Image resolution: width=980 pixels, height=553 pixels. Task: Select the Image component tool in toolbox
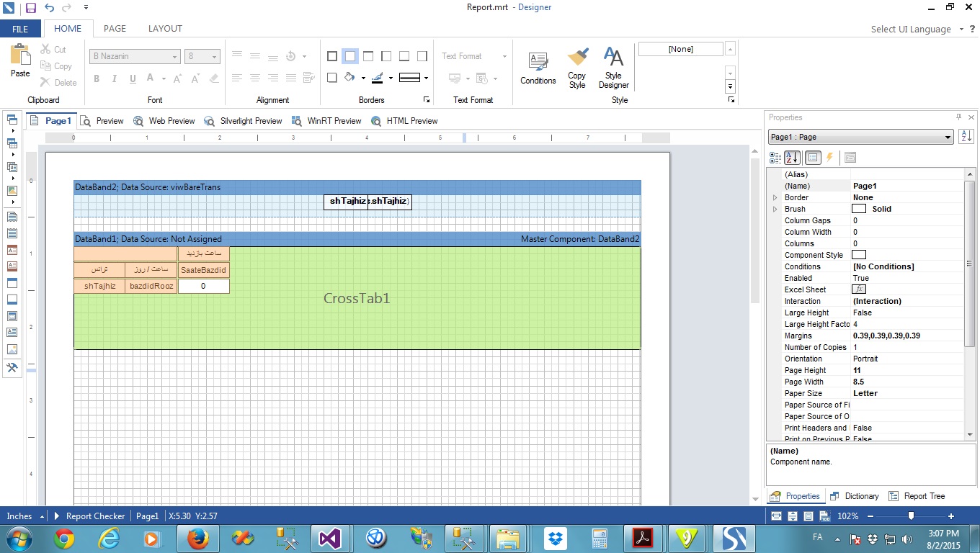[12, 349]
